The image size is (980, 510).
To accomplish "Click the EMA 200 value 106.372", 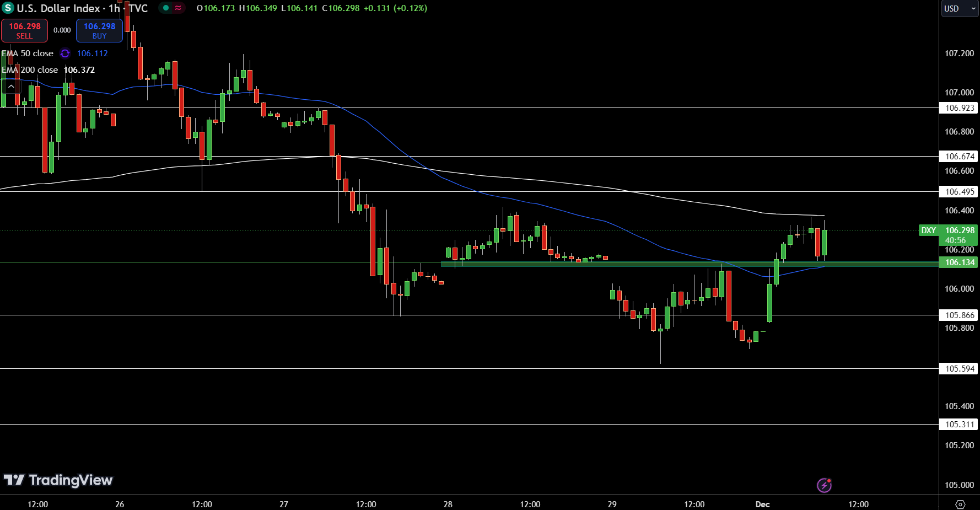I will pos(79,70).
